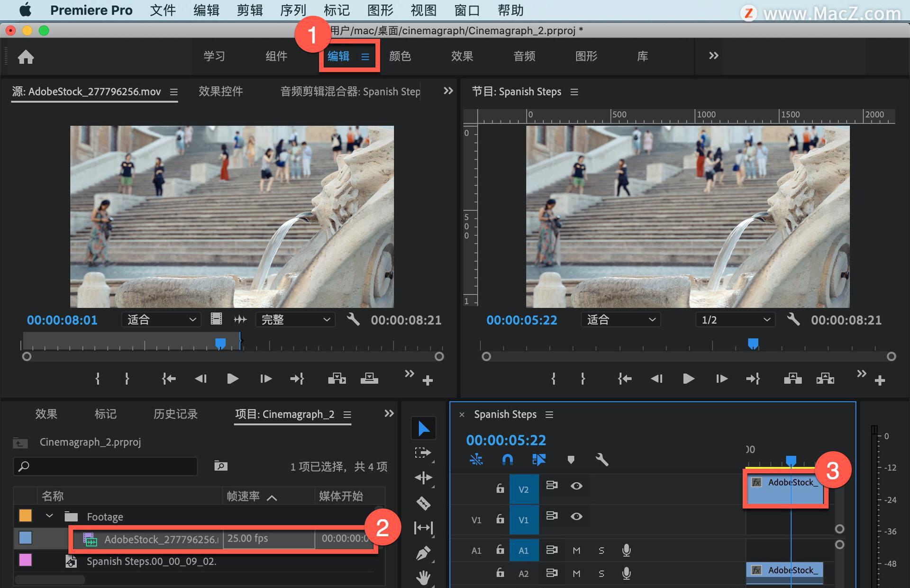Image resolution: width=910 pixels, height=588 pixels.
Task: Toggle V2 track output eye
Action: tap(576, 486)
